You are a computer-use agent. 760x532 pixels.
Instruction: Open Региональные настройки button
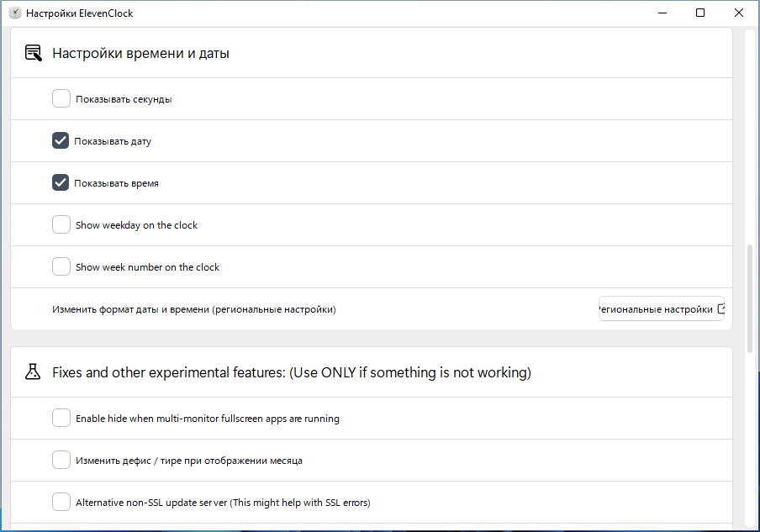(x=662, y=308)
